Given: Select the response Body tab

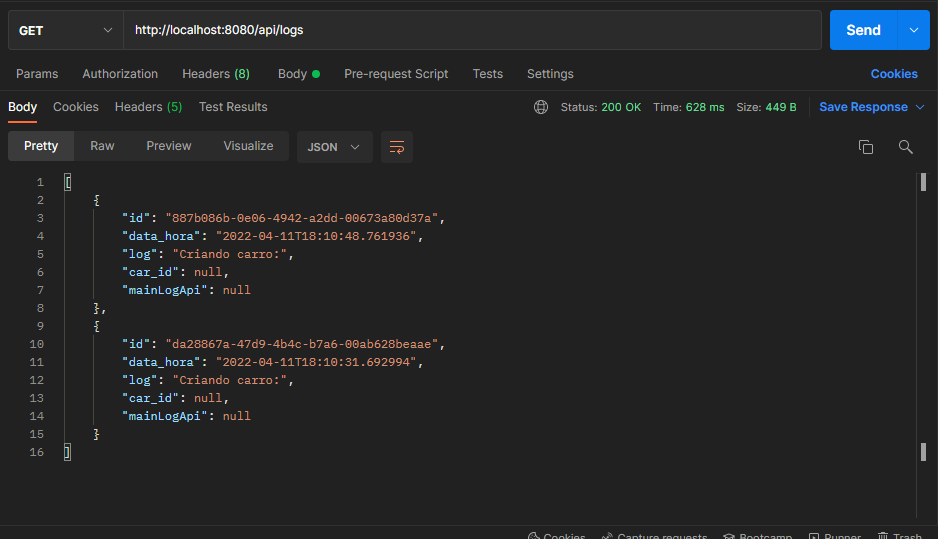Looking at the screenshot, I should pyautogui.click(x=23, y=107).
